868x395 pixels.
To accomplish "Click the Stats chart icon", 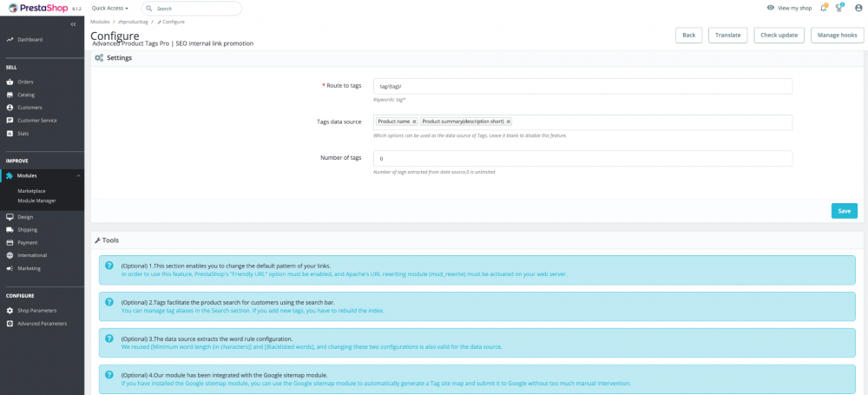I will pos(10,134).
